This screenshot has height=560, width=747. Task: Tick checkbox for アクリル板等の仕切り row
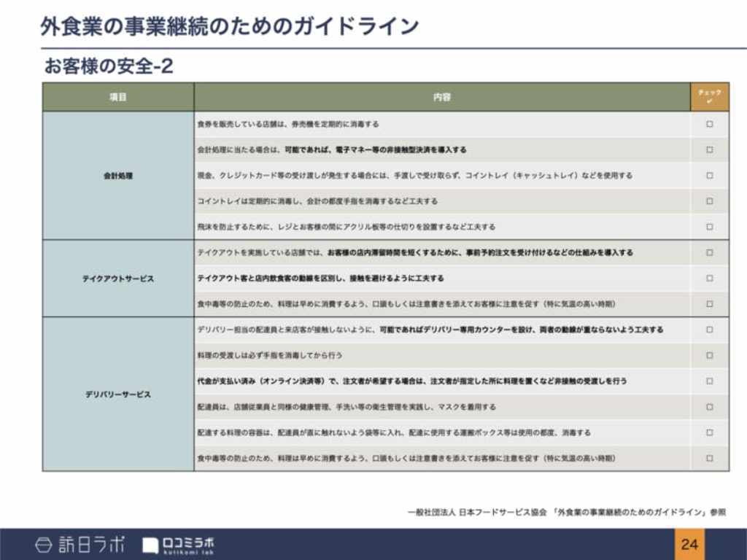click(x=709, y=227)
